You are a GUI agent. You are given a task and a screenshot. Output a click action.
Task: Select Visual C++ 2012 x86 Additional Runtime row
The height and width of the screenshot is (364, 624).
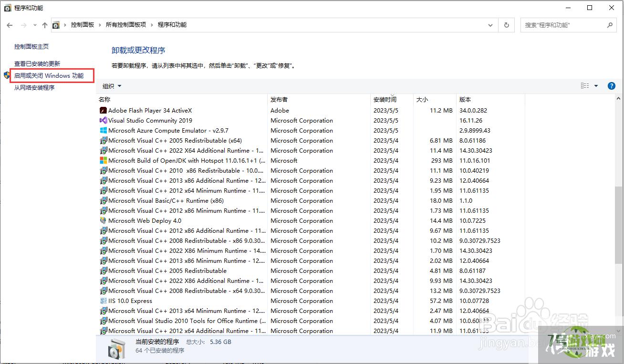[311, 230]
